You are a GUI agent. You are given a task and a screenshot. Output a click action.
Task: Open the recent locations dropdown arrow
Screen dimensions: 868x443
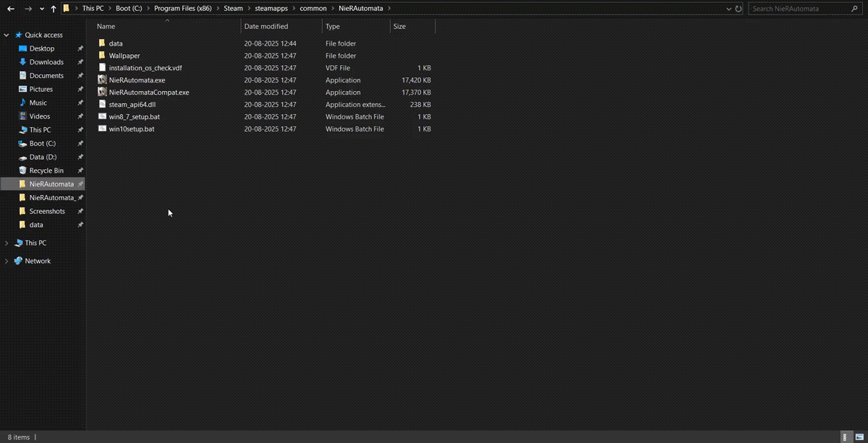[x=41, y=9]
